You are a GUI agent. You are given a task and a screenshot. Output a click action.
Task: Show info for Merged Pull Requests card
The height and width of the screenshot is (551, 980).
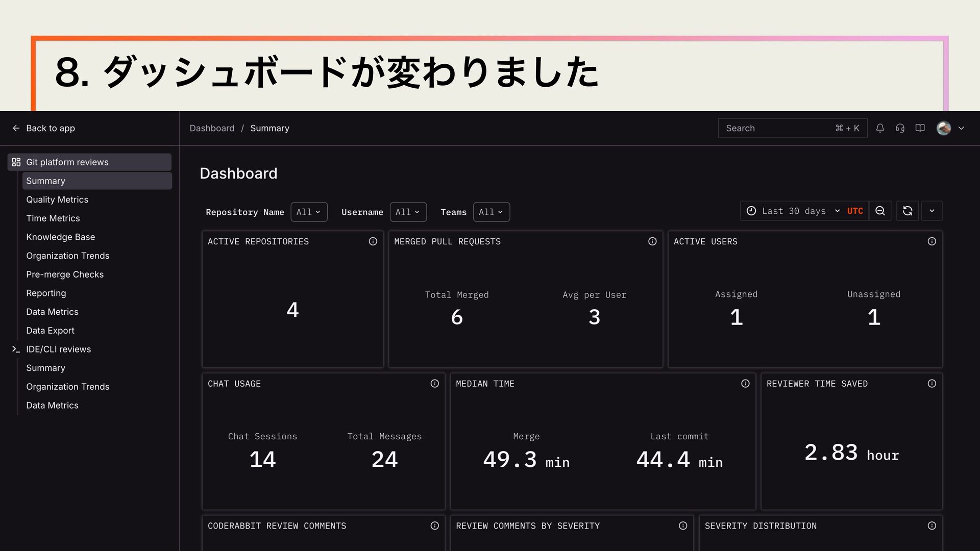[x=652, y=241]
